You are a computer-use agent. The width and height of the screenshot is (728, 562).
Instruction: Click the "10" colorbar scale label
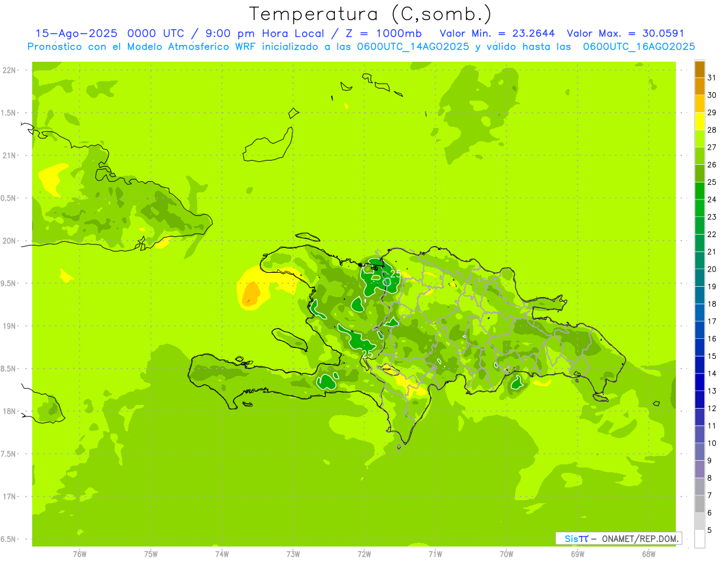(x=712, y=443)
